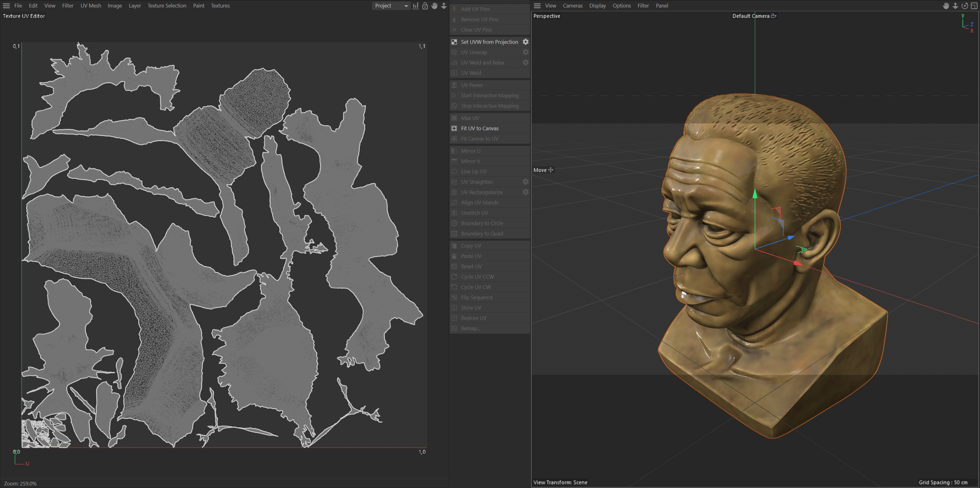
Task: Open the Project dropdown
Action: [391, 6]
